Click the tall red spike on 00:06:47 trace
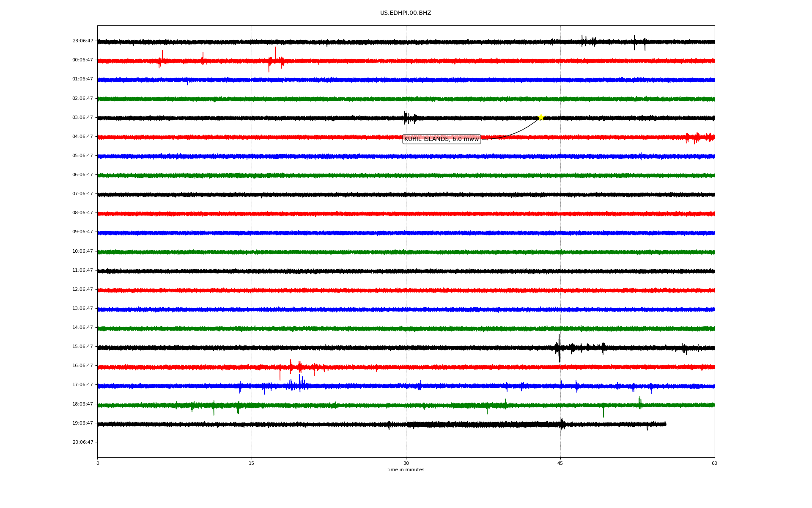812x508 pixels. coord(275,56)
